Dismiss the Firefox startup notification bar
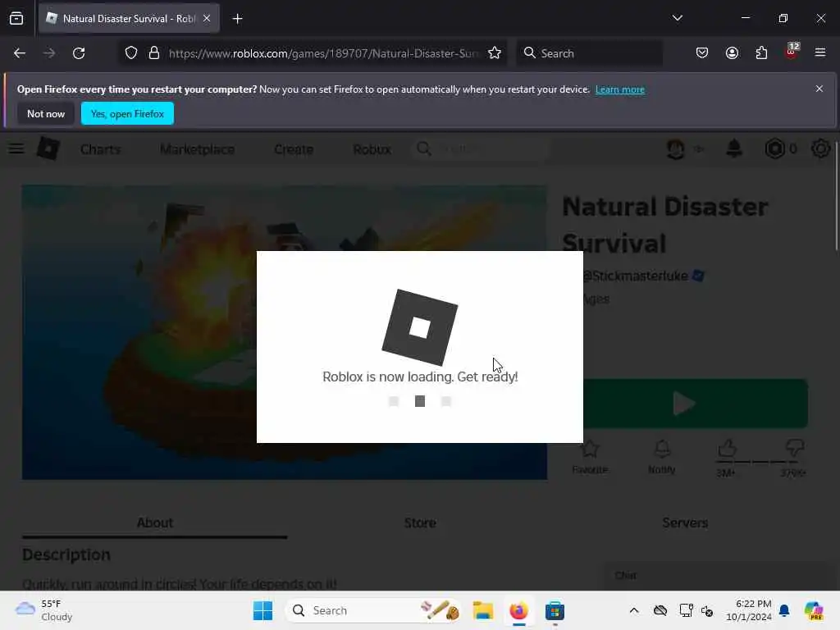Image resolution: width=840 pixels, height=630 pixels. pos(819,89)
